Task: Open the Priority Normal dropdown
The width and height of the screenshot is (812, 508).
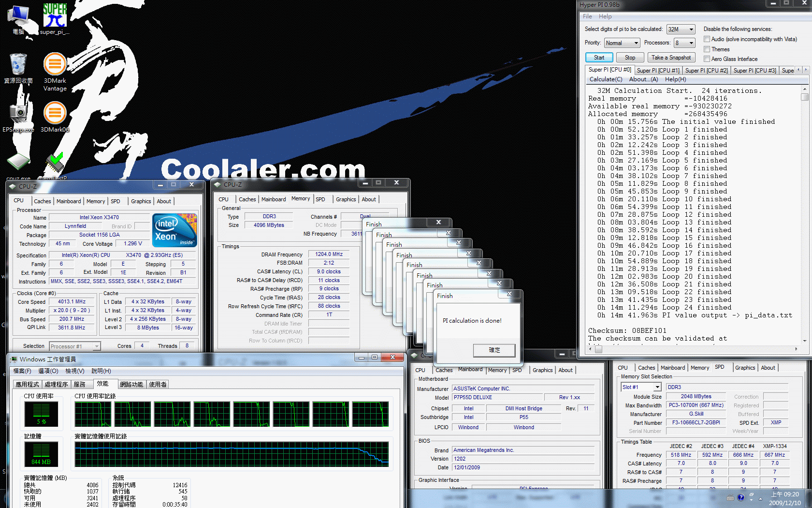Action: [622, 43]
